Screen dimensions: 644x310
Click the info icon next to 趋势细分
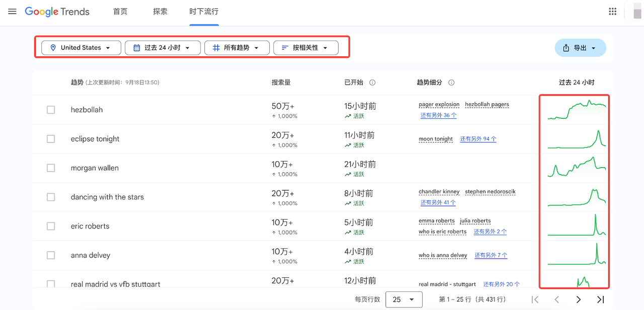point(451,82)
